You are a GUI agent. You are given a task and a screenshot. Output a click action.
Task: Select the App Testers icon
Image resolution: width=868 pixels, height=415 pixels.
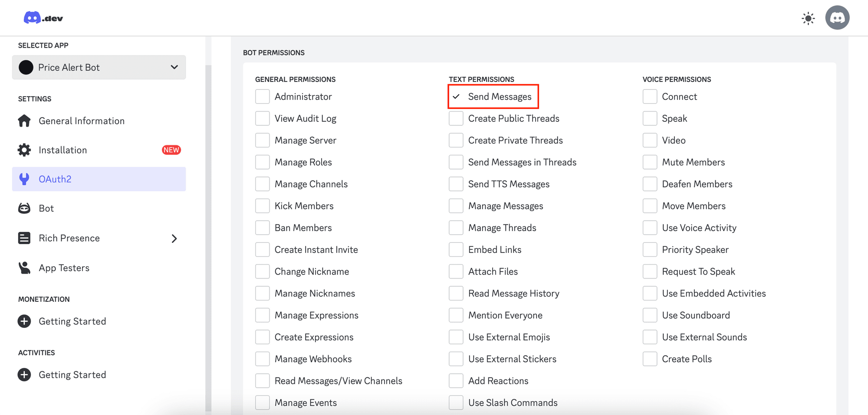click(24, 268)
